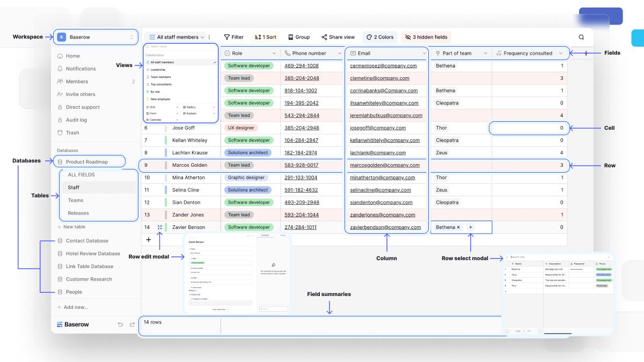The width and height of the screenshot is (644, 362).
Task: Show the 3 hidden fields
Action: tap(426, 37)
